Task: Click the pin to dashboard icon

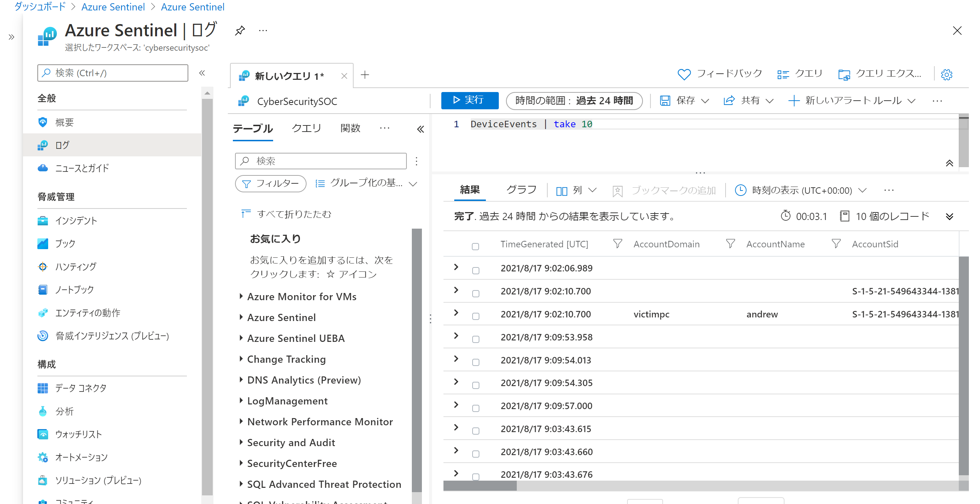Action: pos(240,31)
